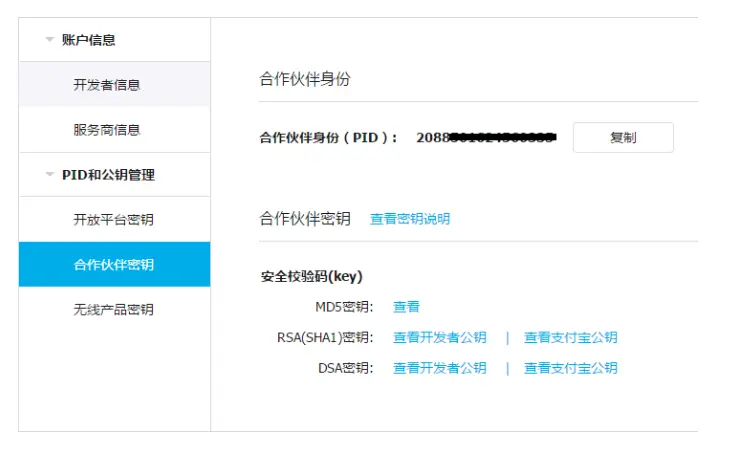Click the 账户信息 sidebar header text
Viewport: 752px width, 452px height.
88,40
